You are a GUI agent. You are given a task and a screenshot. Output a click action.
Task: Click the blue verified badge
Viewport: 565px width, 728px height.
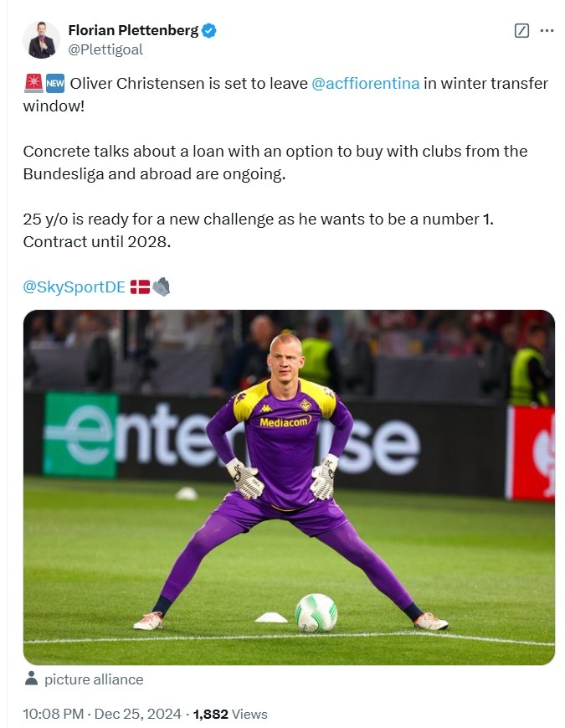209,31
